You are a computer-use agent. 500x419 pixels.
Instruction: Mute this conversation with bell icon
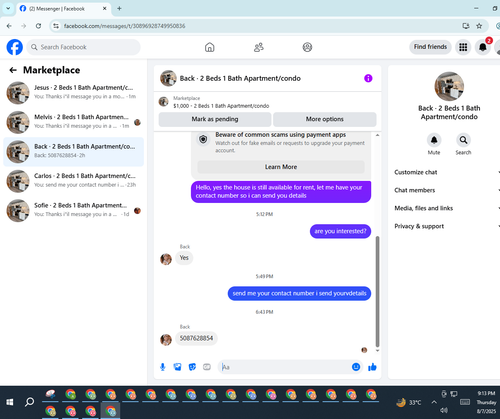pos(434,140)
